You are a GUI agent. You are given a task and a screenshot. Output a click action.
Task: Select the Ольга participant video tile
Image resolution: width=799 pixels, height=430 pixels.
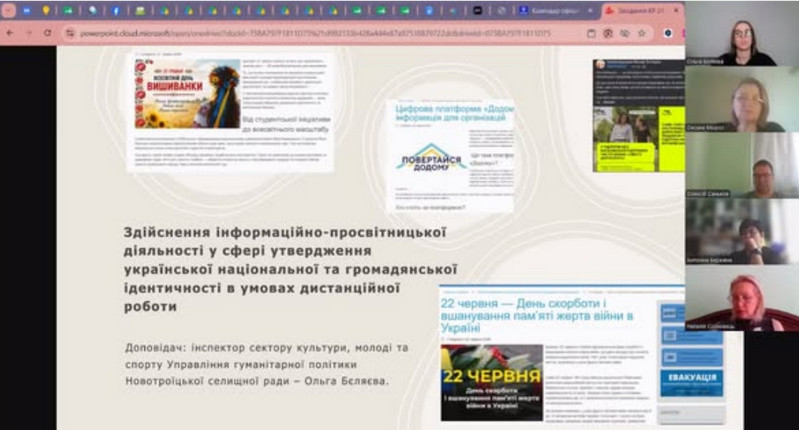point(742,34)
